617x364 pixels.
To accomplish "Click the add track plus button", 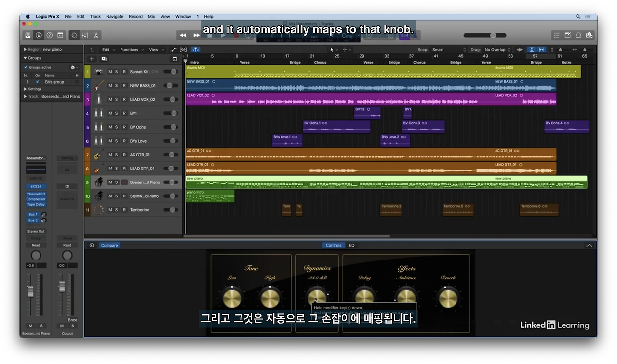I will [x=92, y=59].
